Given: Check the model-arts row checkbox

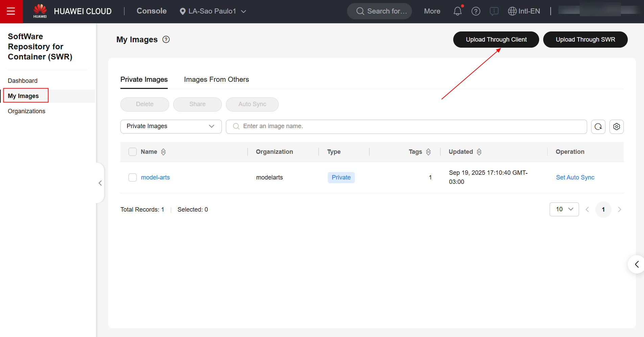Looking at the screenshot, I should click(133, 177).
